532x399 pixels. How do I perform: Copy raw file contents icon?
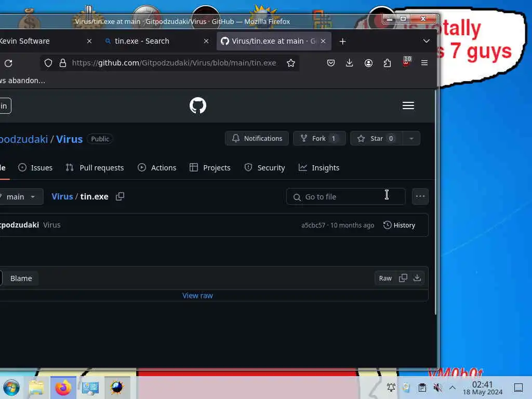coord(403,278)
